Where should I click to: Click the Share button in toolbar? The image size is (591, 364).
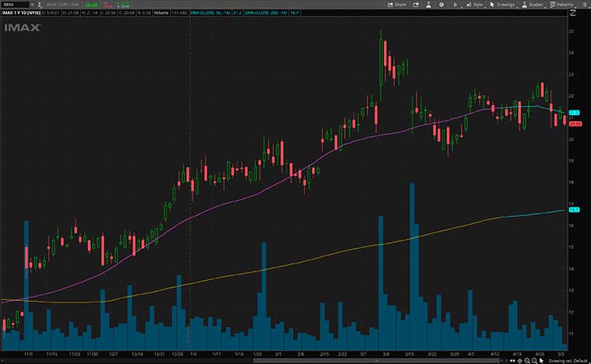pyautogui.click(x=397, y=4)
